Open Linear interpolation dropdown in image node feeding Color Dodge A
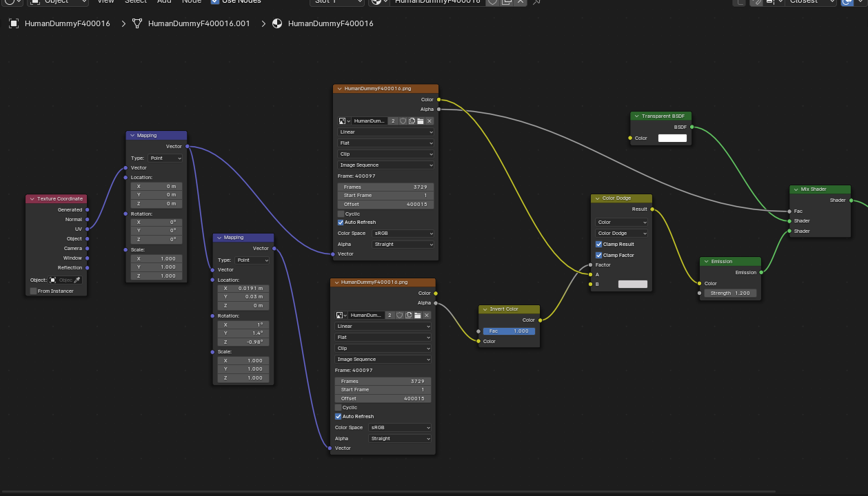This screenshot has width=868, height=496. 385,132
